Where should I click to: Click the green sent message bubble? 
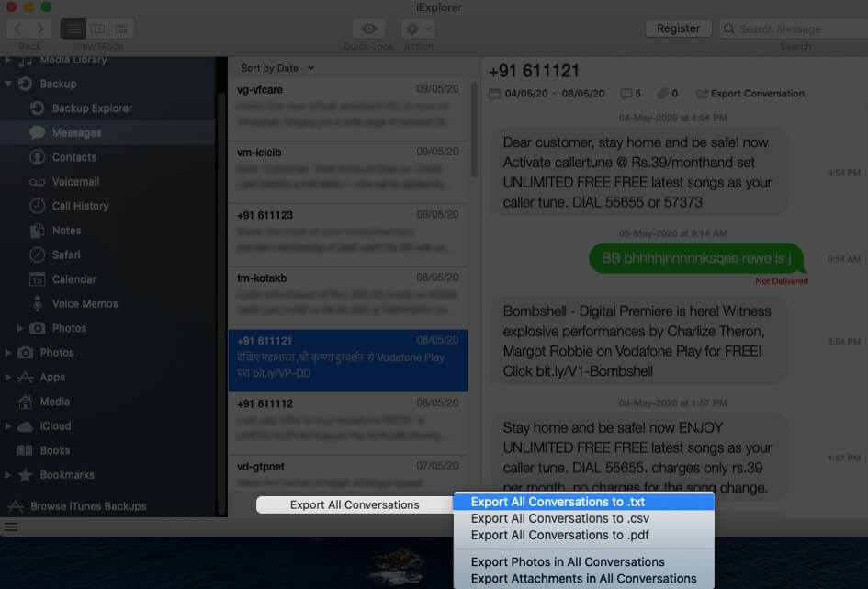pyautogui.click(x=696, y=258)
